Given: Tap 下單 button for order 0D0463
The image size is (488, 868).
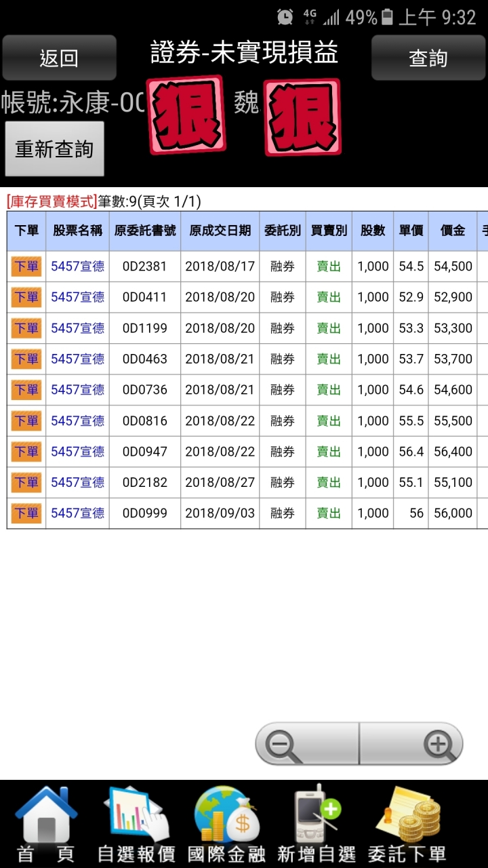Looking at the screenshot, I should click(x=26, y=359).
